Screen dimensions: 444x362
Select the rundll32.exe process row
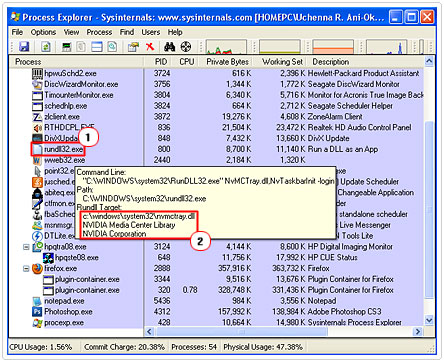pyautogui.click(x=217, y=149)
